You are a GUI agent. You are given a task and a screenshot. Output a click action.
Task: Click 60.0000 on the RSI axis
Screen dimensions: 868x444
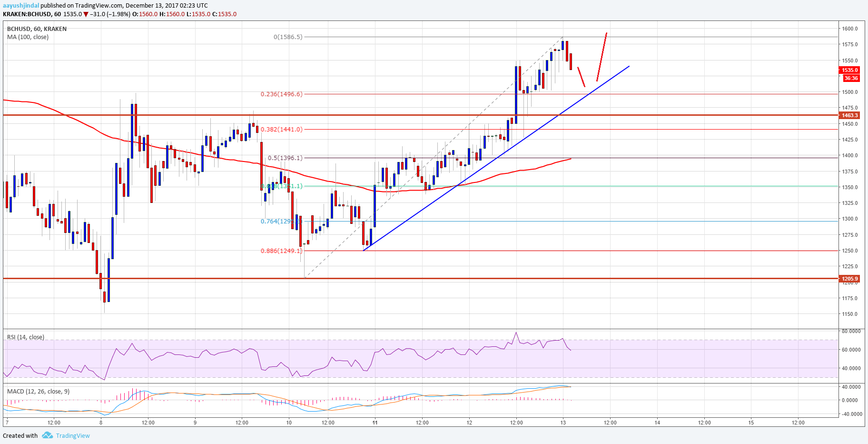(851, 350)
